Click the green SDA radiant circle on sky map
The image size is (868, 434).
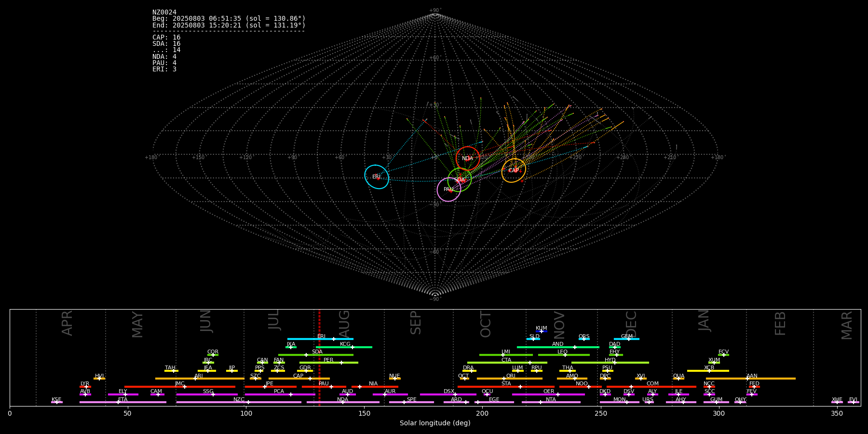click(460, 180)
